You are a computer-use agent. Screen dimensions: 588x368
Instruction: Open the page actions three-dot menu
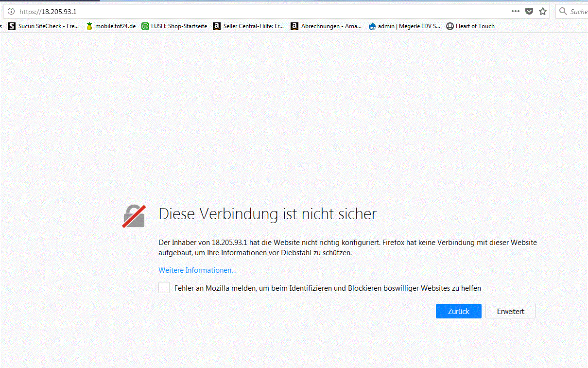516,11
